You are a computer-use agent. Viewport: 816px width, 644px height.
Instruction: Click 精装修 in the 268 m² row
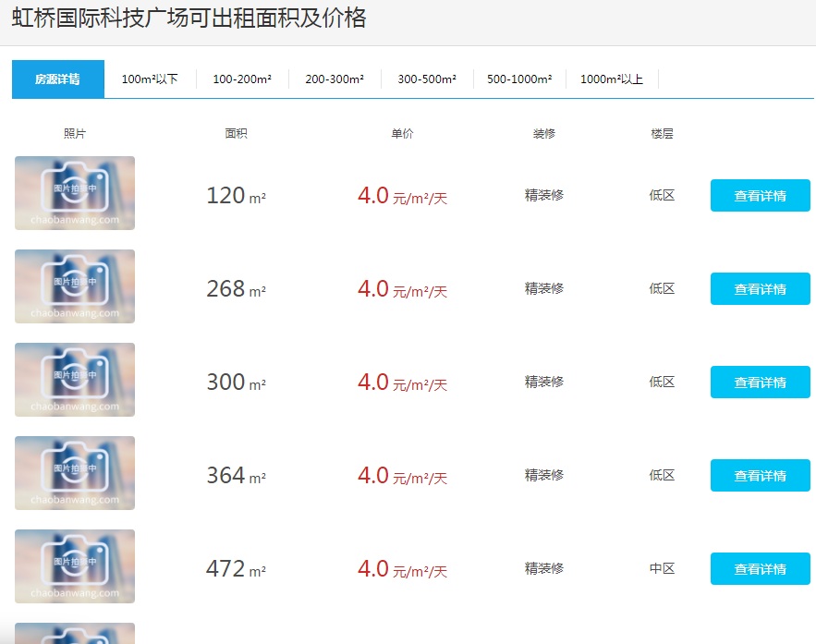544,288
